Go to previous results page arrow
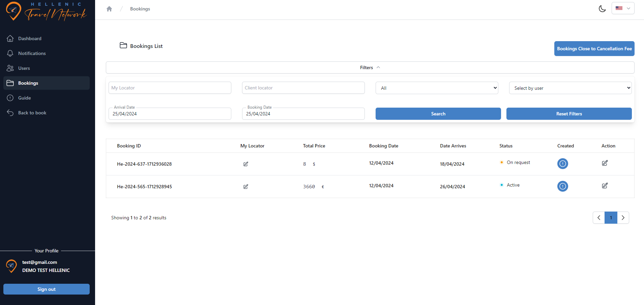644x305 pixels. pyautogui.click(x=599, y=218)
